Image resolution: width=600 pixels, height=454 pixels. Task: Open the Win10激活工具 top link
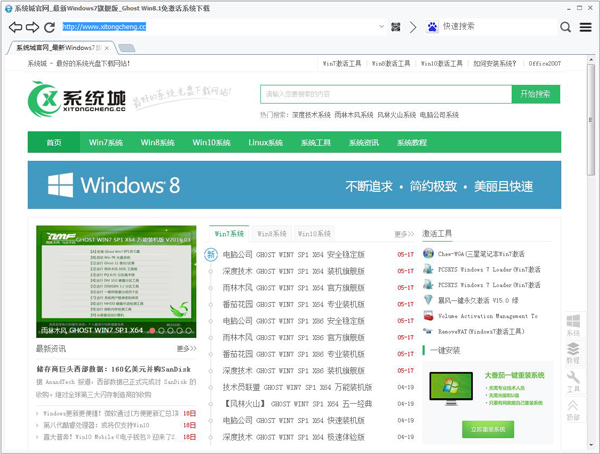click(x=442, y=64)
